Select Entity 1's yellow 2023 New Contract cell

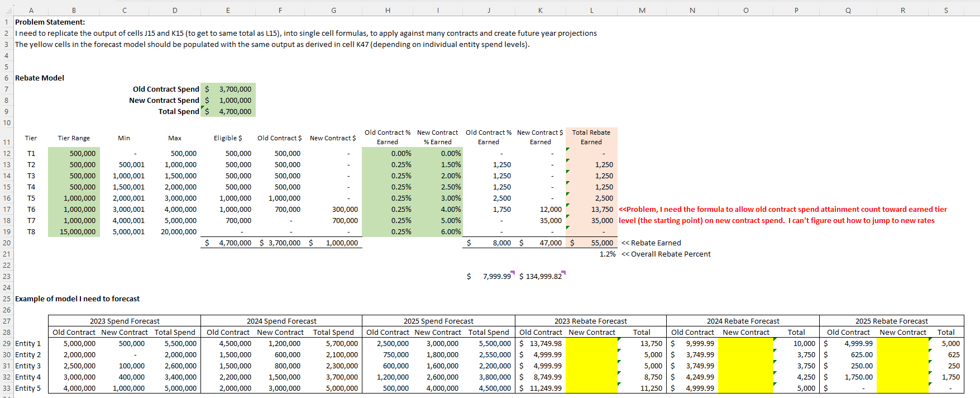pos(592,343)
